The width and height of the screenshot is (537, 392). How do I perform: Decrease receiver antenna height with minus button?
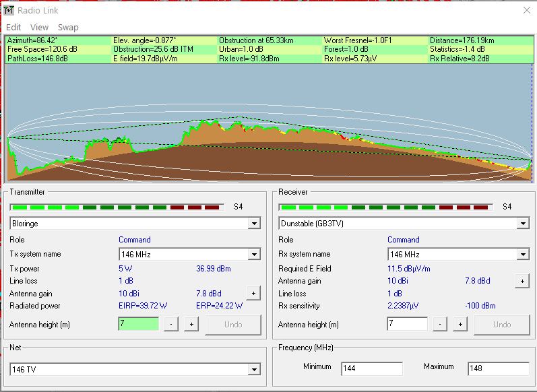[x=440, y=324]
